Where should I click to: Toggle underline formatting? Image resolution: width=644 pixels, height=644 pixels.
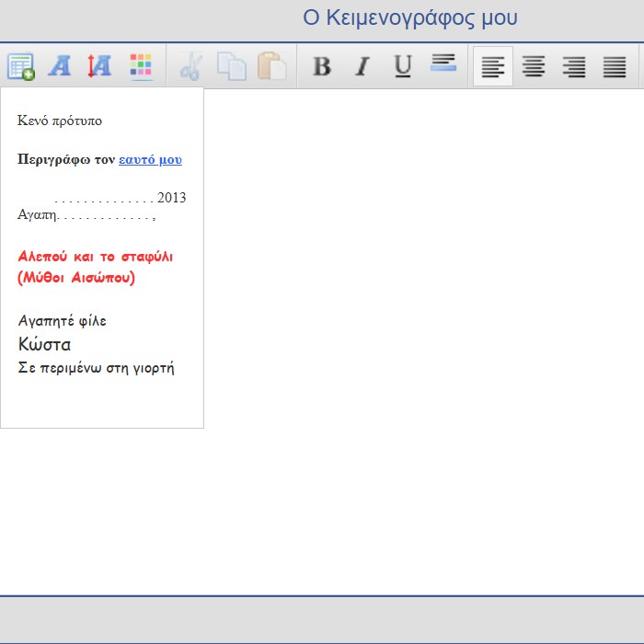click(x=403, y=66)
